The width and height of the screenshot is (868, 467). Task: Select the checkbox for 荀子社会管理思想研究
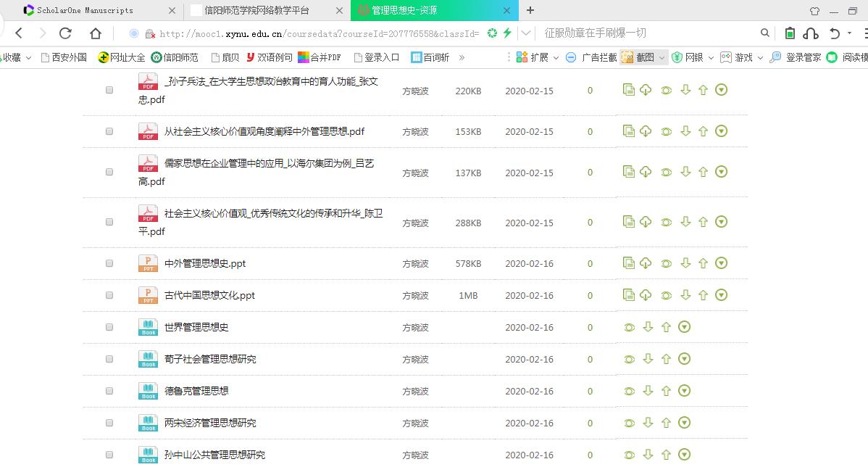109,358
